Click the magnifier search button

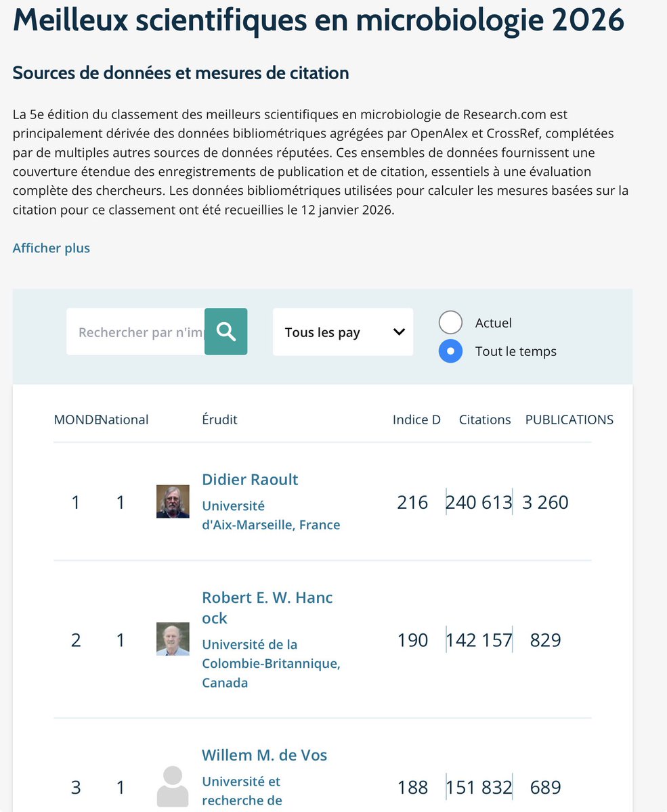pyautogui.click(x=226, y=332)
